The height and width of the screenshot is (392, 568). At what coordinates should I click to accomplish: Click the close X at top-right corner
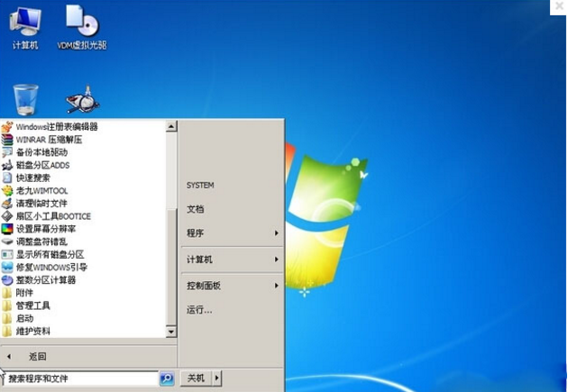(x=559, y=7)
